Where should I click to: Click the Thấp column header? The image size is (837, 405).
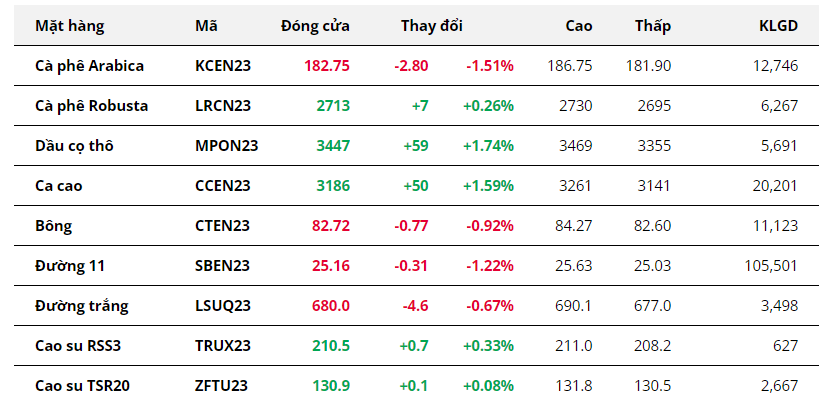point(652,26)
